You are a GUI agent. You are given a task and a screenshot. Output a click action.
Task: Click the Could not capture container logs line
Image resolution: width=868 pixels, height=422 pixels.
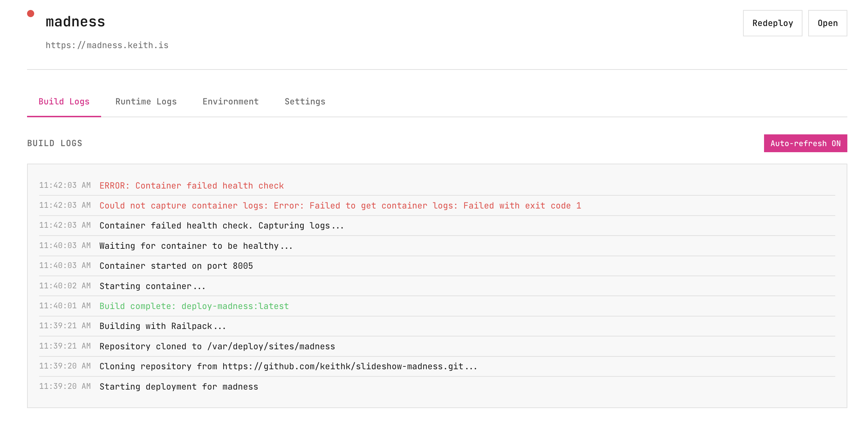coord(340,206)
